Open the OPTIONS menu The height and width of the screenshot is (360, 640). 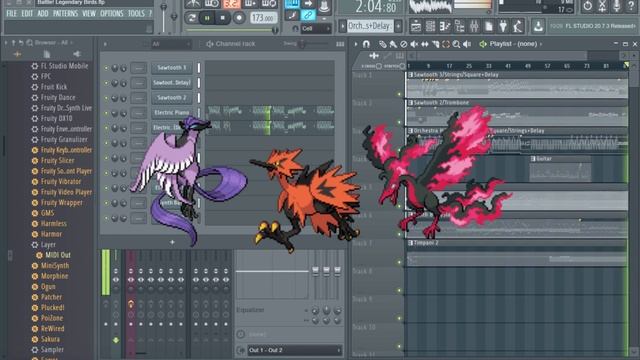(111, 13)
